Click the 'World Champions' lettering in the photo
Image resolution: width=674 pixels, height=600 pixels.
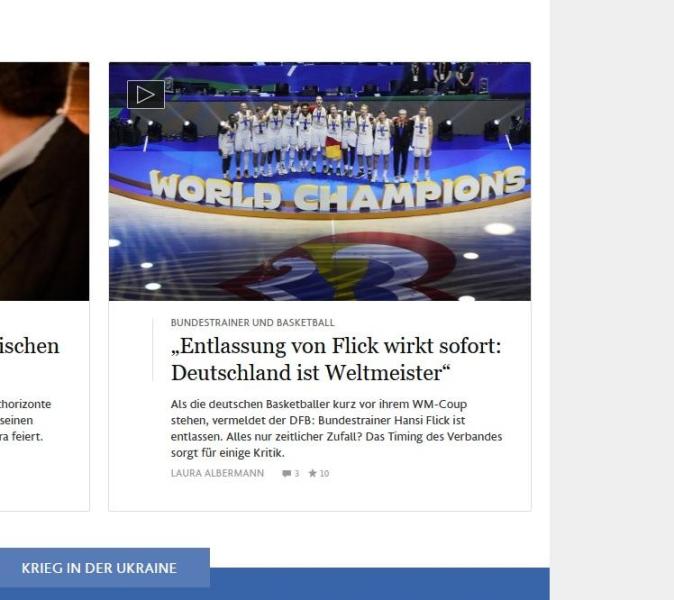pyautogui.click(x=337, y=190)
